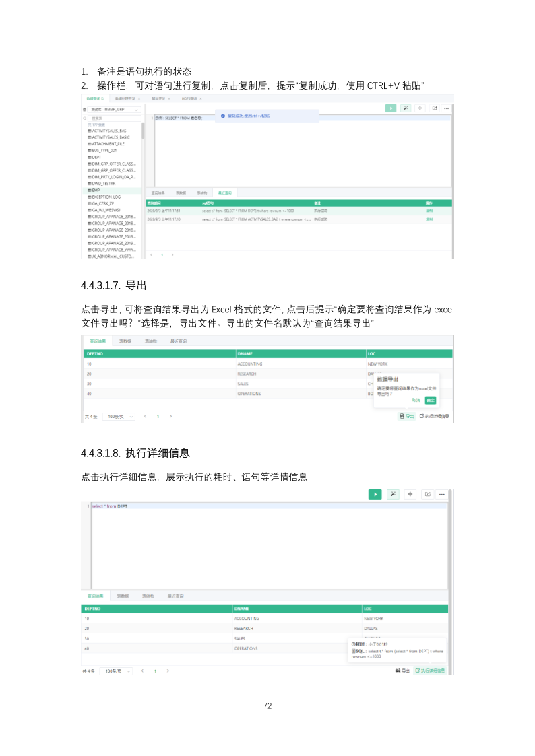Open the 最近查询 tab in the 复制成功 screenshot
The height and width of the screenshot is (756, 535).
tap(225, 193)
